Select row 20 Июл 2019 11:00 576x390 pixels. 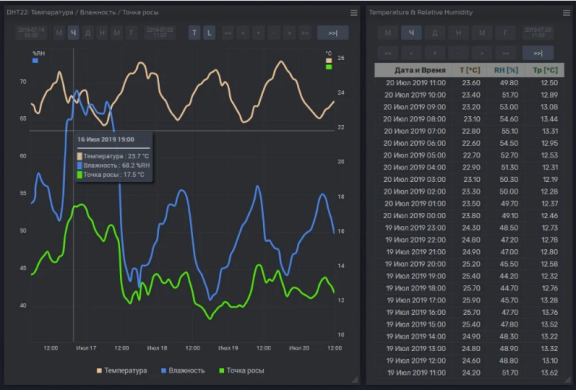tap(469, 83)
